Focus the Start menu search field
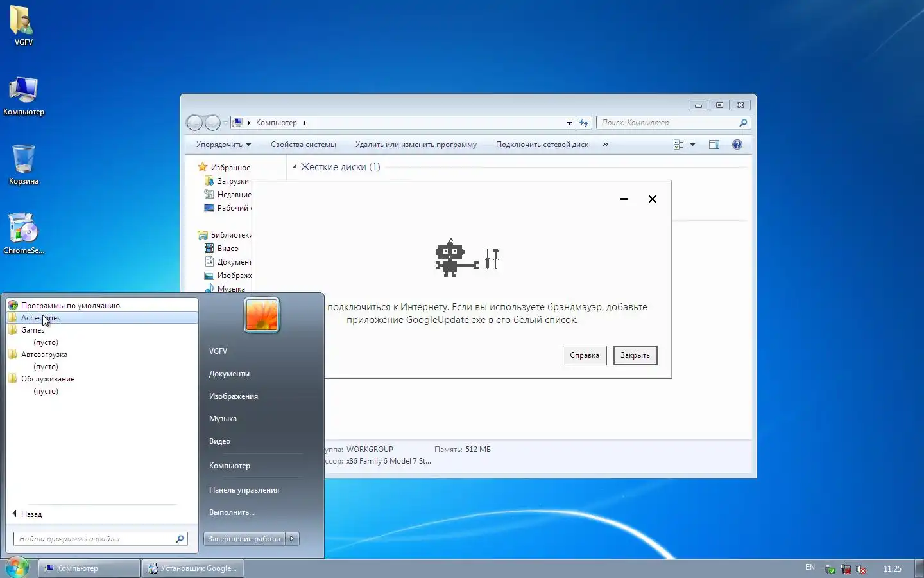Viewport: 924px width, 578px height. (101, 539)
